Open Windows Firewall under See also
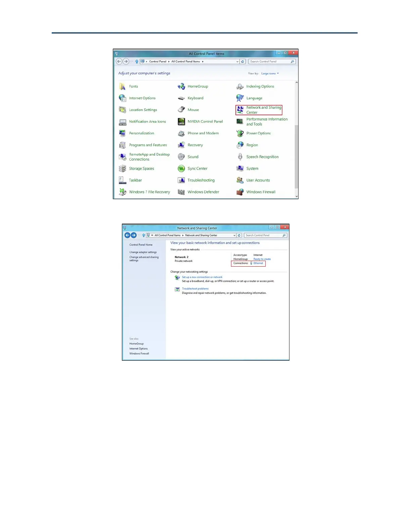 point(139,354)
